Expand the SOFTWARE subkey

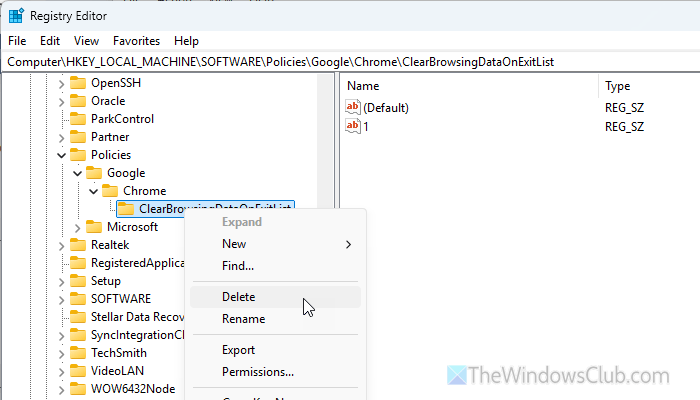tap(62, 300)
